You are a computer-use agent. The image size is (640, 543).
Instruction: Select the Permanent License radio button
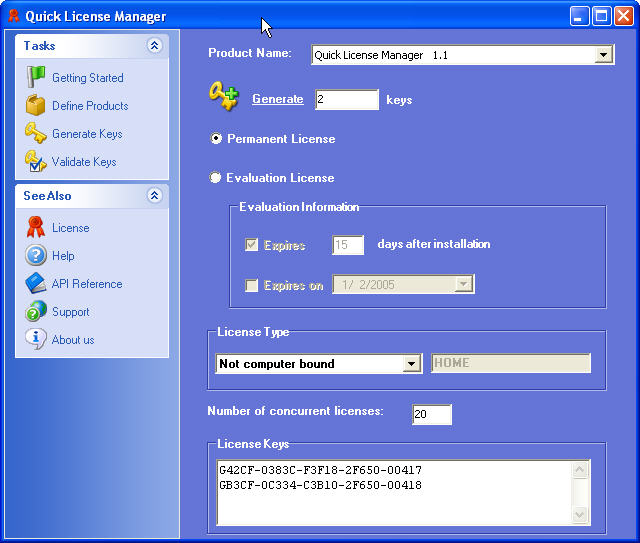(216, 138)
